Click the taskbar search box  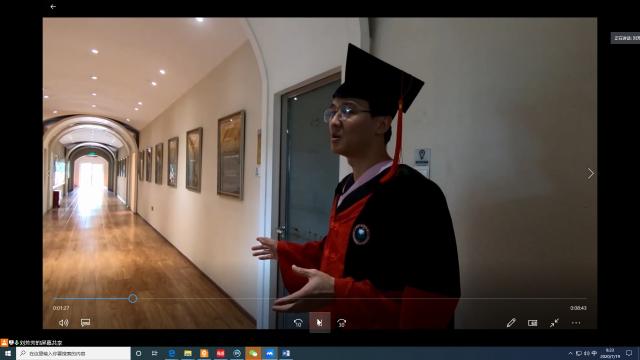[x=73, y=353]
